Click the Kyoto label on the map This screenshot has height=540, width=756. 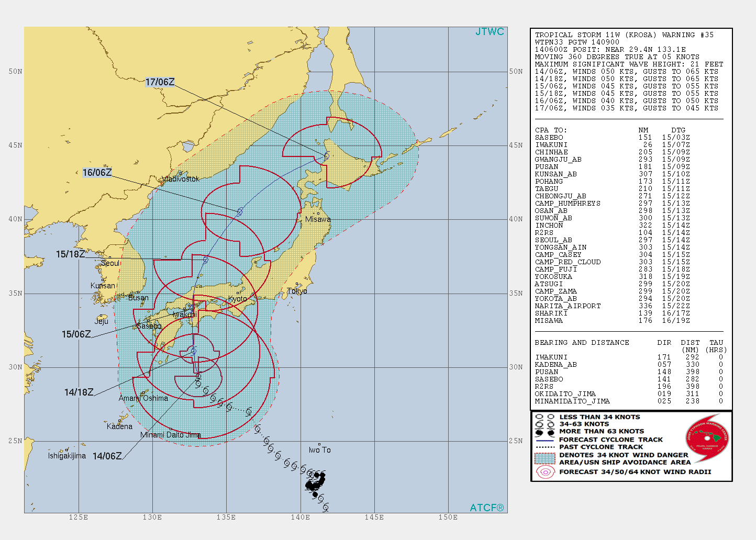[237, 299]
